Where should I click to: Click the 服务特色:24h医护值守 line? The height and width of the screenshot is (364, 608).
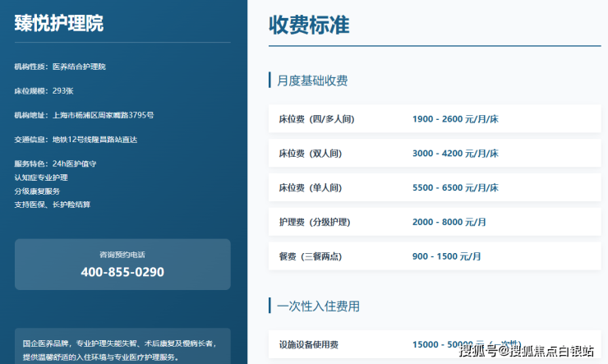tap(55, 164)
